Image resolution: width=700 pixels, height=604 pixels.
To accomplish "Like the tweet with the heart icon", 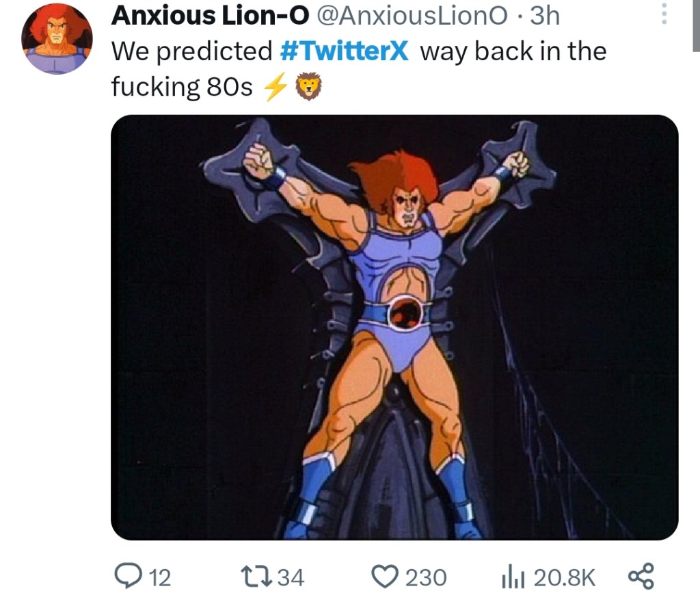I will click(x=386, y=577).
